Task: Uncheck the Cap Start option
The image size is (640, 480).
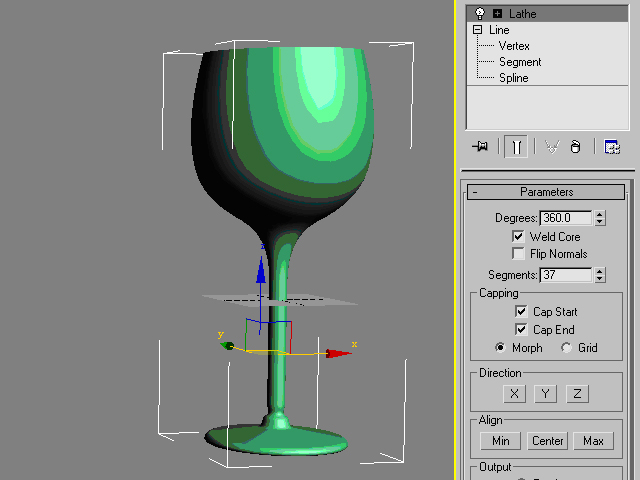Action: click(x=521, y=312)
